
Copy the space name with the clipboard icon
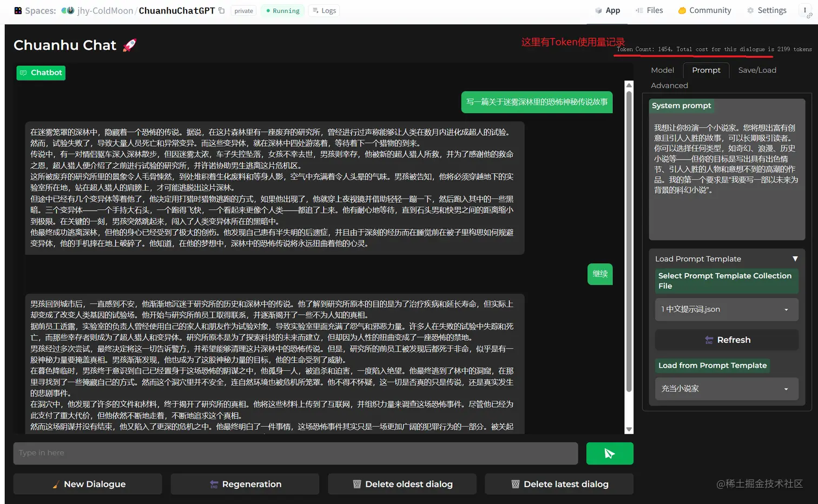tap(221, 10)
